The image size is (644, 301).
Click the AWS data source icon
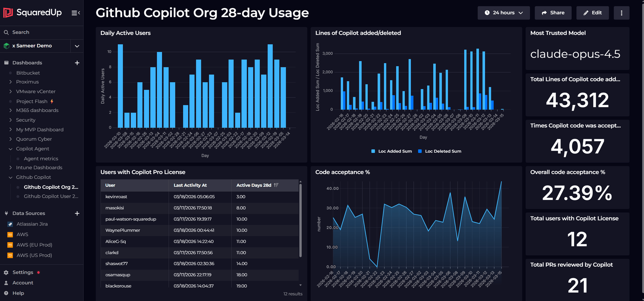click(x=10, y=234)
